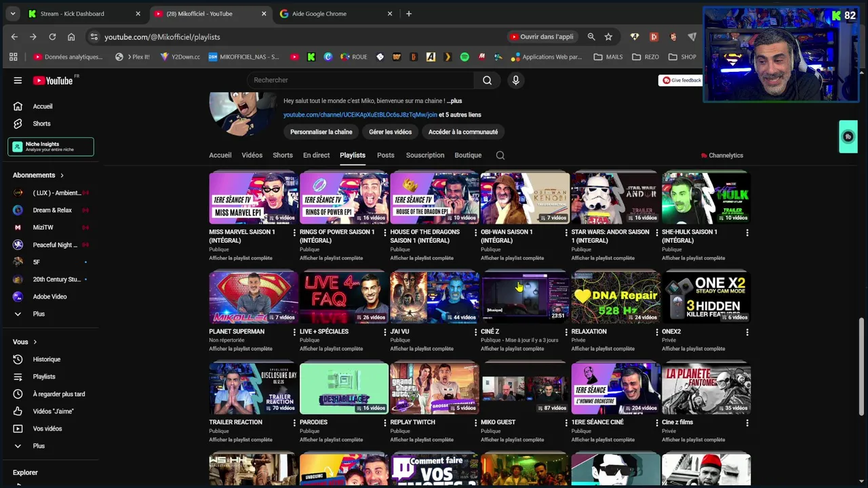Open the Chrome apps grid icon
Image resolution: width=868 pixels, height=488 pixels.
coord(13,57)
